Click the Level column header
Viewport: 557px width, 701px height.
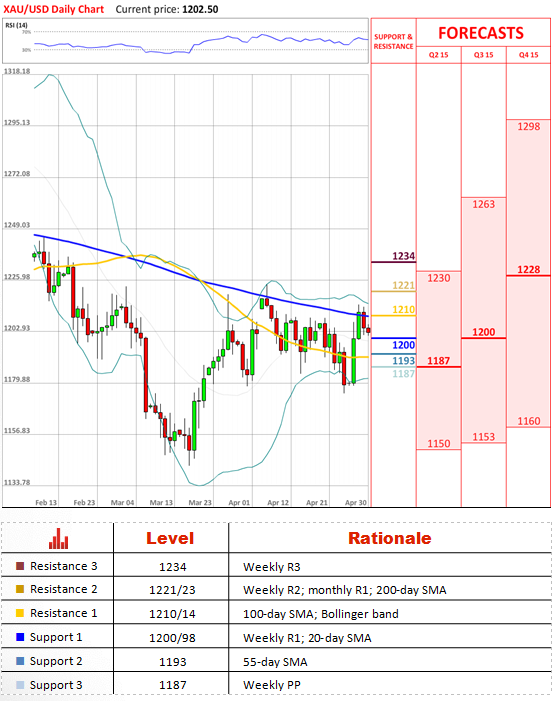170,538
